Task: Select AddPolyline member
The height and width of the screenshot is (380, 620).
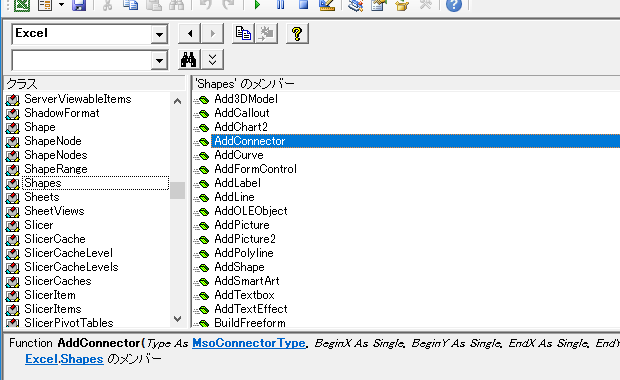Action: coord(244,253)
